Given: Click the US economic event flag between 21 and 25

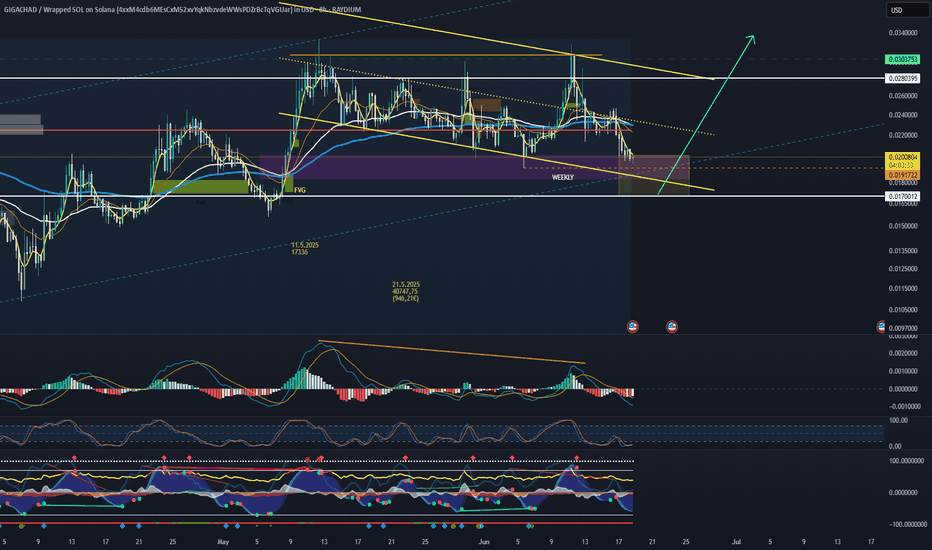Looking at the screenshot, I should 672,326.
